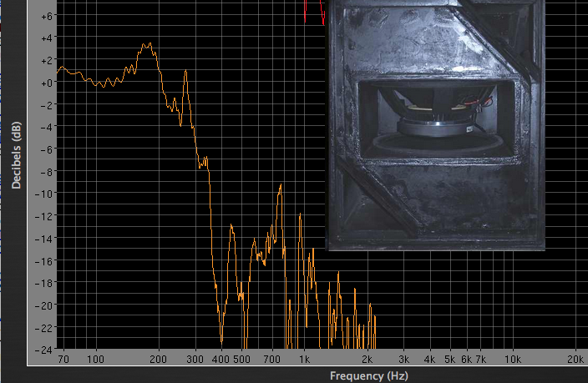The width and height of the screenshot is (588, 383).
Task: Select the "-8" decibel axis label
Action: click(47, 172)
